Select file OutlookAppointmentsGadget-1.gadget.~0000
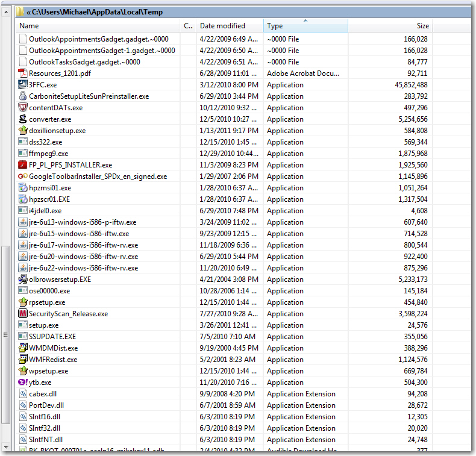This screenshot has width=476, height=456. [102, 51]
